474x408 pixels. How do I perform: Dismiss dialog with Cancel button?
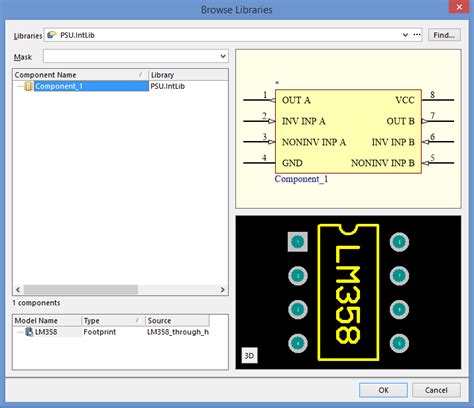coord(436,390)
